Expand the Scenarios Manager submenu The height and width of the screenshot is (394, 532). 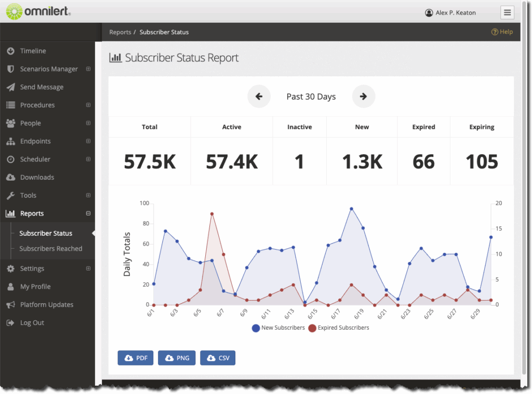coord(88,69)
